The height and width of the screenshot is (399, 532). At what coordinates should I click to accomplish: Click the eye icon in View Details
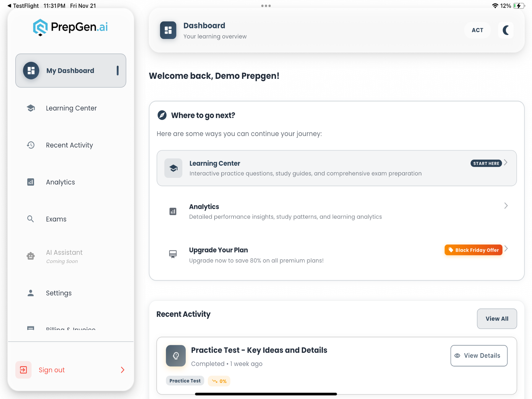pos(457,356)
